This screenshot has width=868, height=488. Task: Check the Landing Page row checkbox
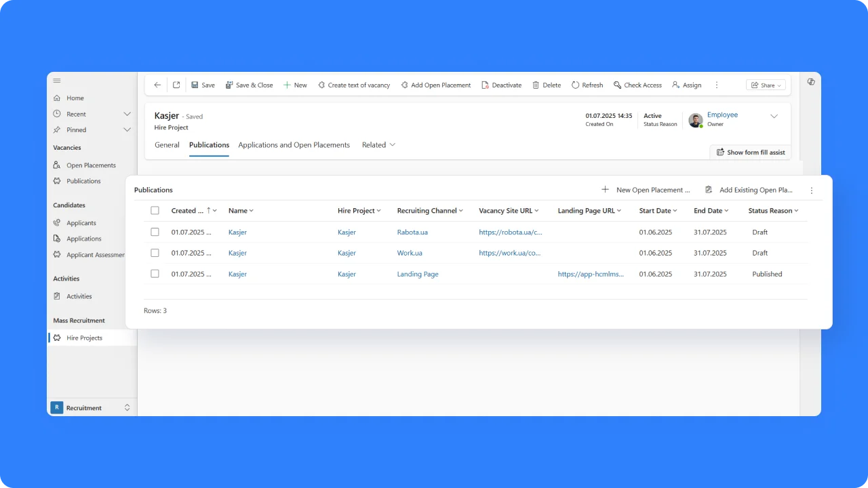155,274
